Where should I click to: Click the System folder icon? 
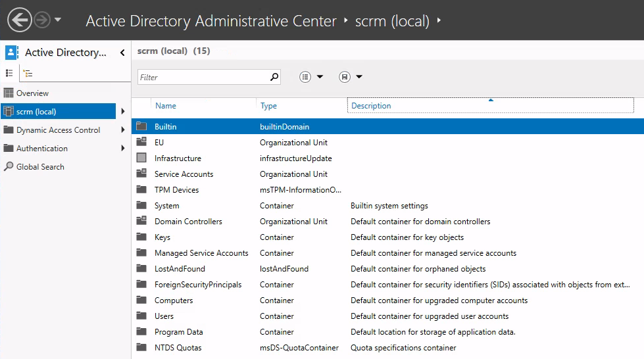141,205
